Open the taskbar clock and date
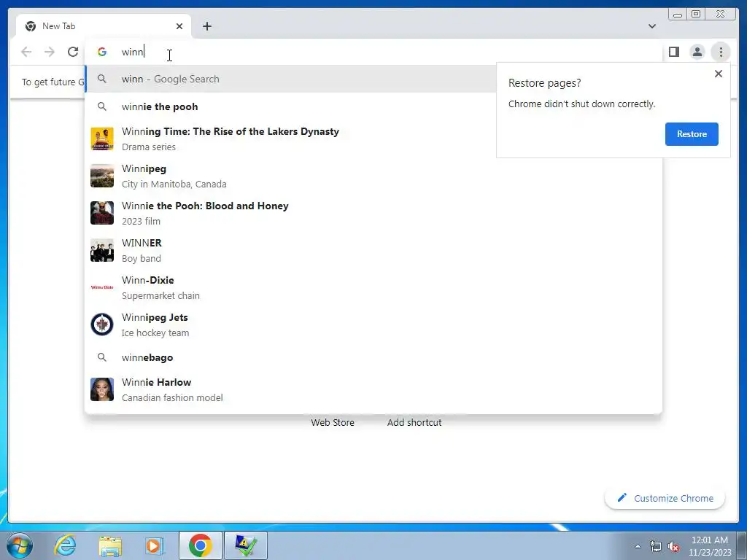This screenshot has width=747, height=560. click(710, 546)
